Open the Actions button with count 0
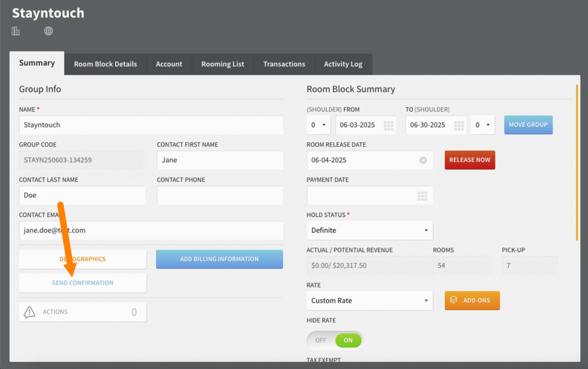The image size is (588, 369). coord(83,312)
